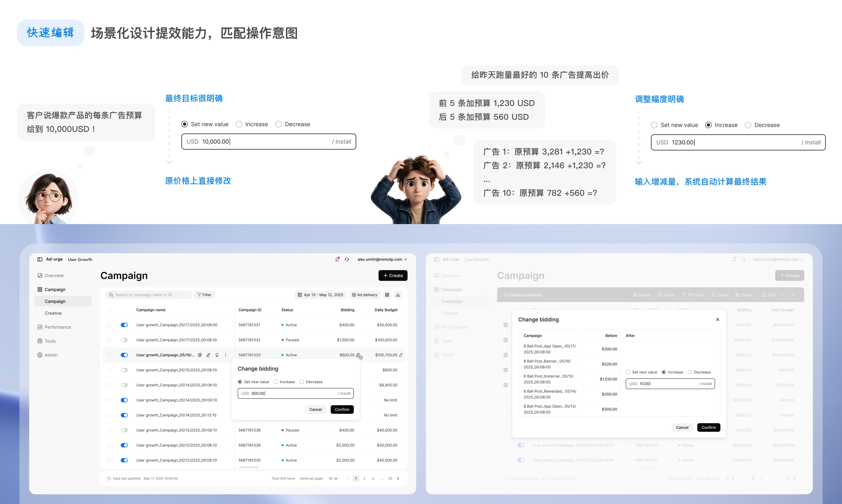Dismiss the 5 Campaign selected bar with its X
Screen dimensions: 842x504
[793, 295]
